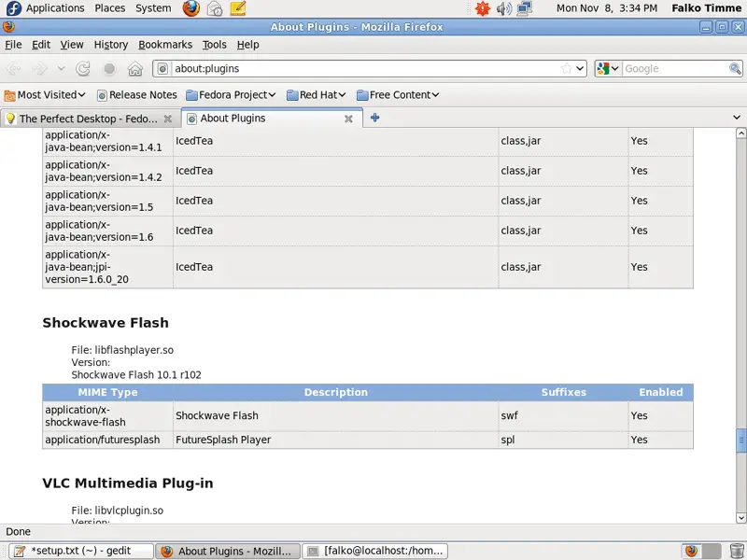The image size is (747, 560).
Task: Click the application/futuresplash MIME type cell
Action: coord(107,440)
